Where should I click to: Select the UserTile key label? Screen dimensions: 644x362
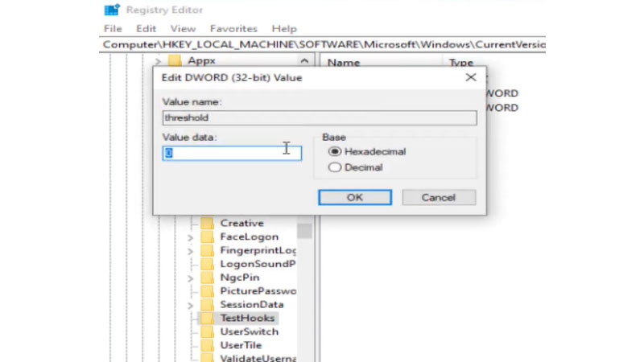[x=241, y=345]
